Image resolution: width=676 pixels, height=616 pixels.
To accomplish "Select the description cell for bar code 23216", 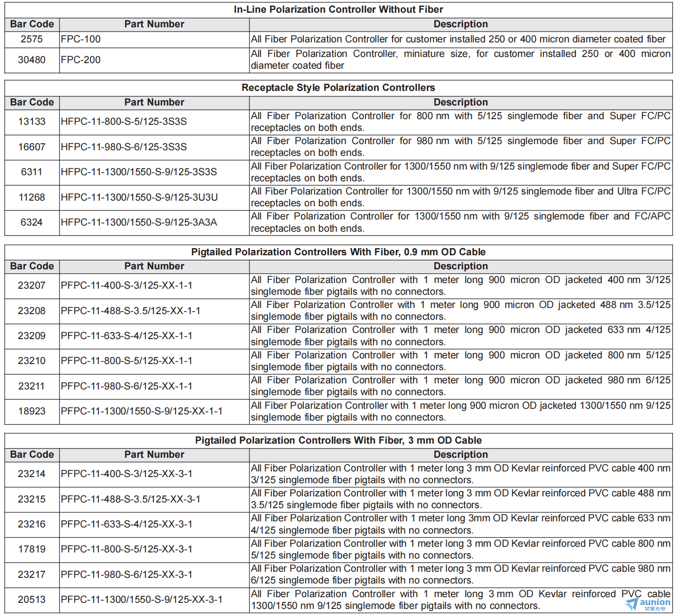I will (460, 524).
